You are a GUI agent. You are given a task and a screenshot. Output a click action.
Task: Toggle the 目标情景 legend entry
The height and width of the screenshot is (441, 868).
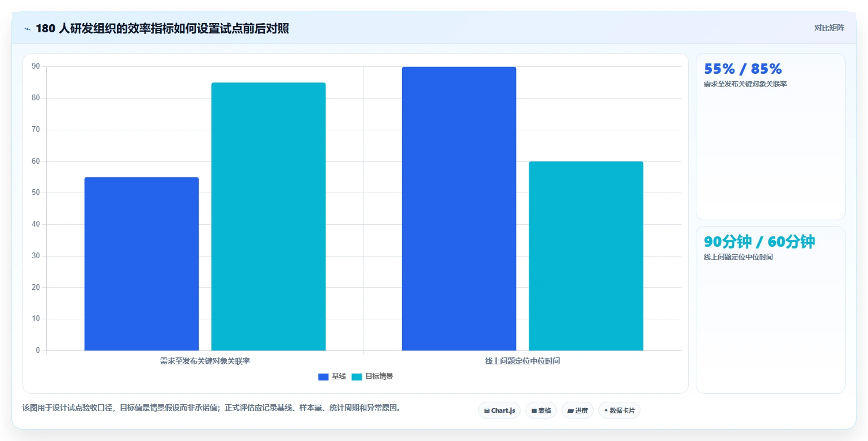[372, 376]
